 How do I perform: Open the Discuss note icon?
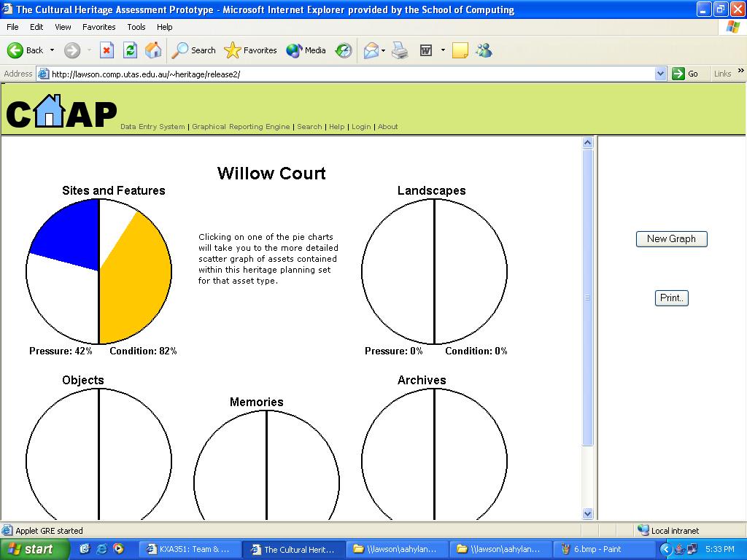pyautogui.click(x=460, y=50)
